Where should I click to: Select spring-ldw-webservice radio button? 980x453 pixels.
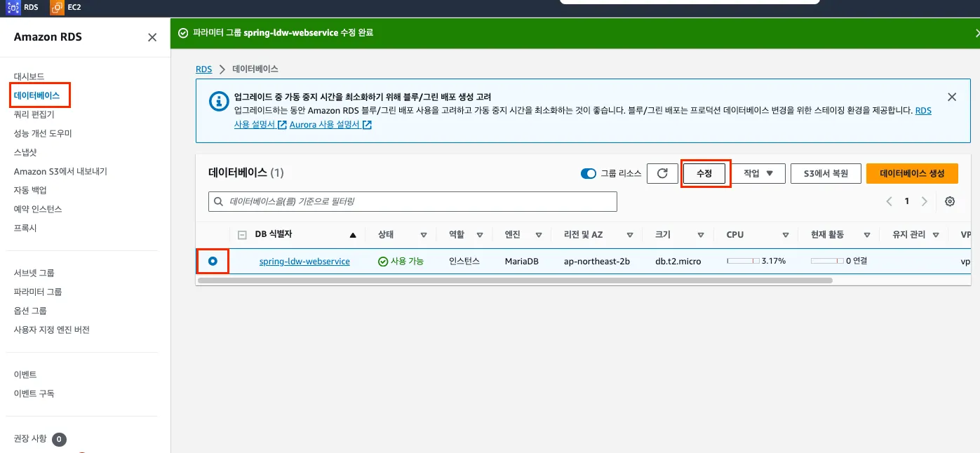213,261
